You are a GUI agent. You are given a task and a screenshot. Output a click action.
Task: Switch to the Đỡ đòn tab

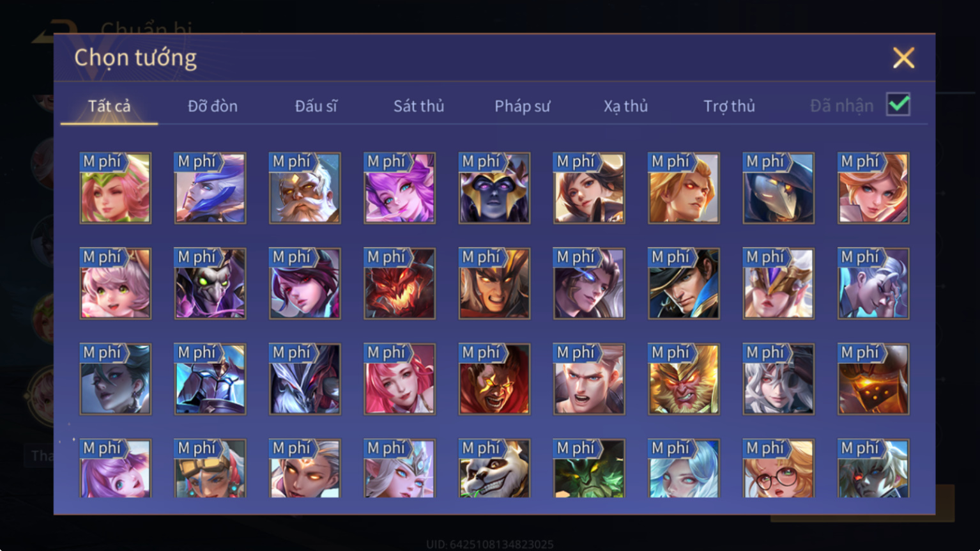coord(213,106)
